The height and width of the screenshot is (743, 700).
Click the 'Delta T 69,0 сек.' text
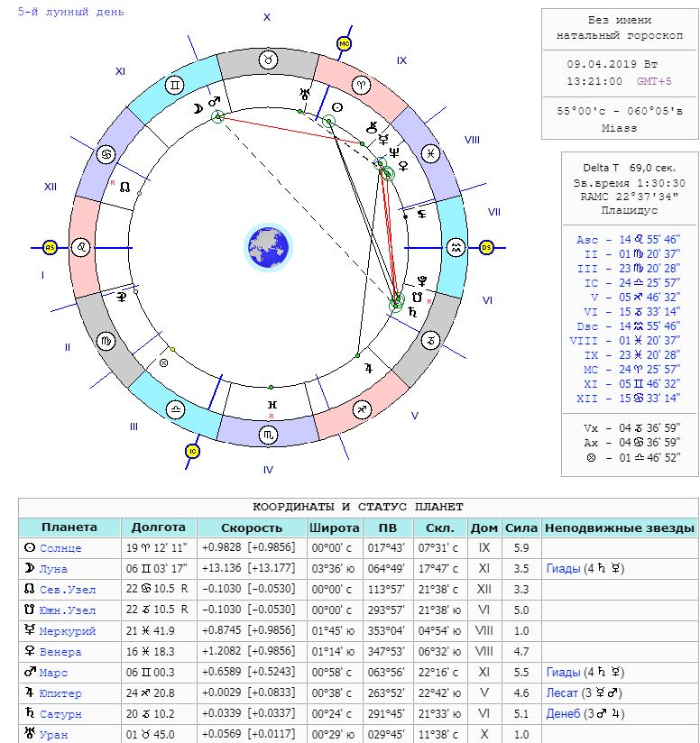pyautogui.click(x=630, y=168)
